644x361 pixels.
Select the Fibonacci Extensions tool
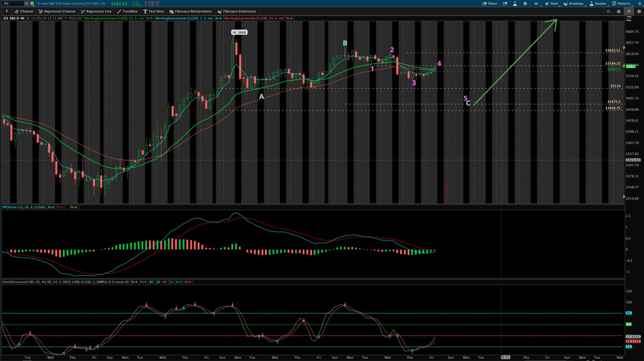point(236,11)
